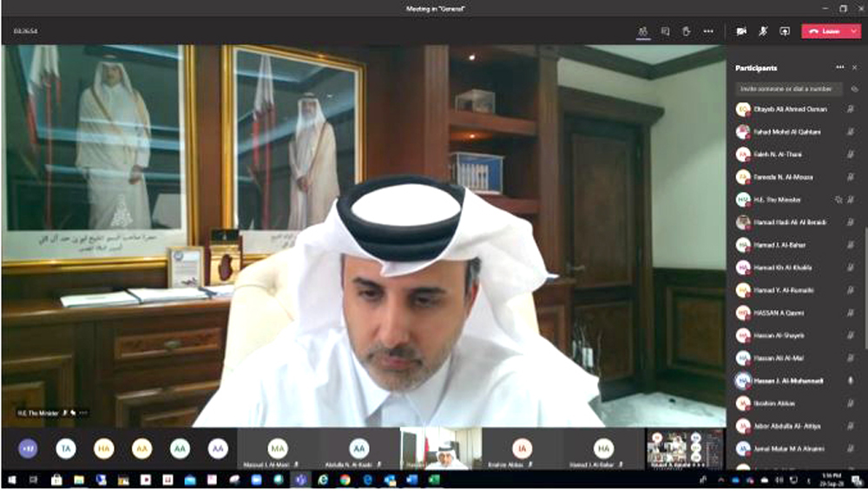Viewport: 868px width, 491px height.
Task: Click the muted mic icon for Eltayeb Ali Ahmed Osman
Action: tap(851, 109)
